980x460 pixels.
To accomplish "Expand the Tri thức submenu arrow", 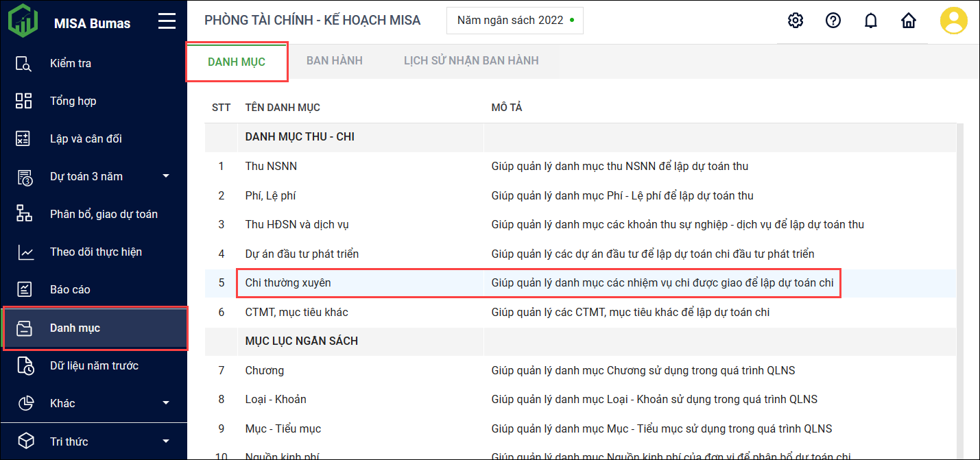I will click(166, 441).
